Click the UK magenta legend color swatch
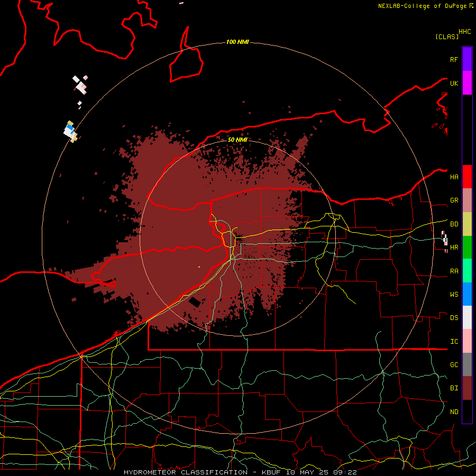Image resolution: width=476 pixels, height=476 pixels. coord(467,83)
